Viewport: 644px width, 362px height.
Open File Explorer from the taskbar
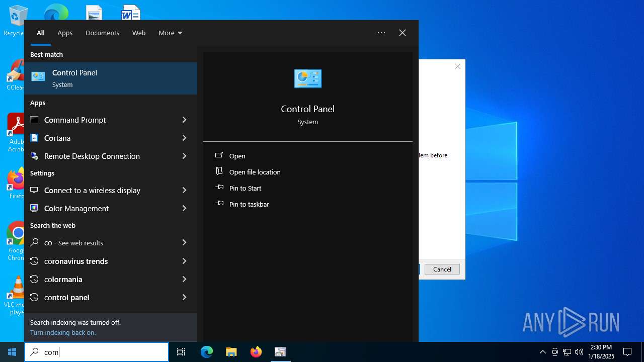click(231, 352)
